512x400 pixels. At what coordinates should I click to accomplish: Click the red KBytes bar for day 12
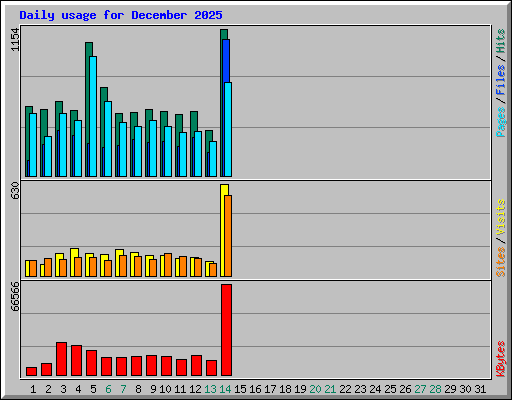point(196,366)
